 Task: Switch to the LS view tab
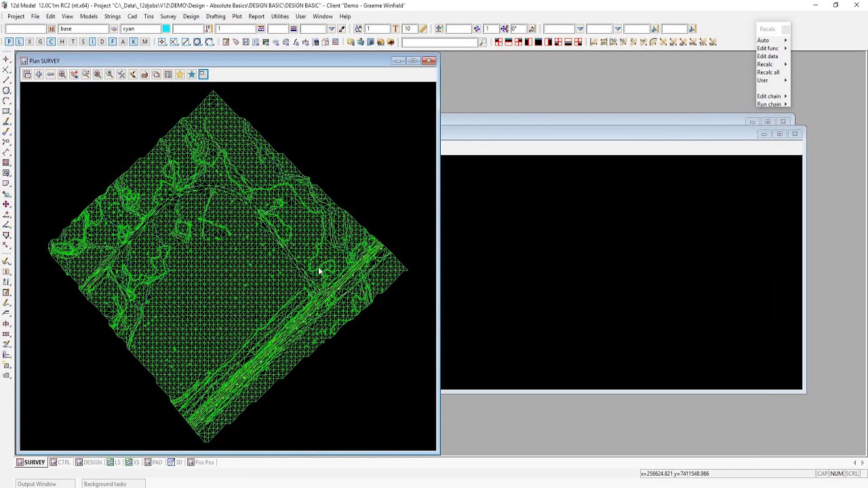[113, 462]
